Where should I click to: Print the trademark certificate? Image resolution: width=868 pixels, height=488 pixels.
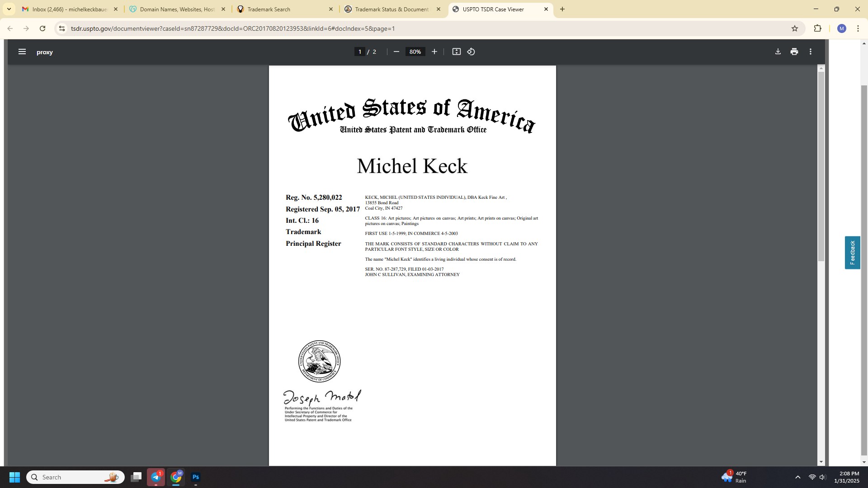point(794,52)
